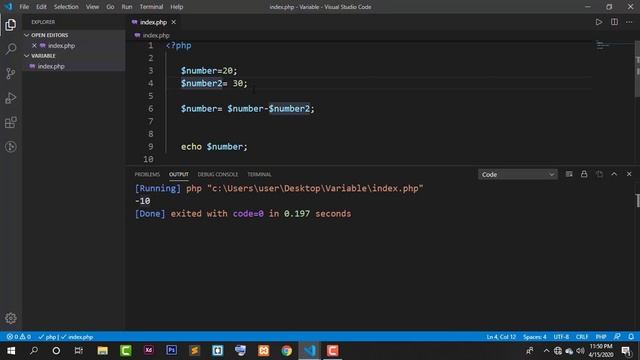
Task: Click the Ln 4, Col 12 indicator
Action: (501, 337)
